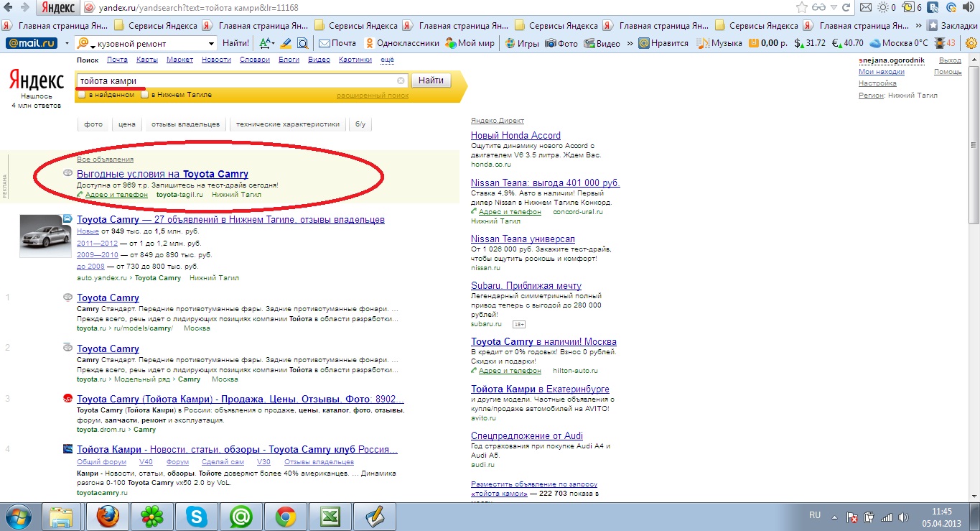
Task: Go back with the browser back arrow
Action: (8, 8)
